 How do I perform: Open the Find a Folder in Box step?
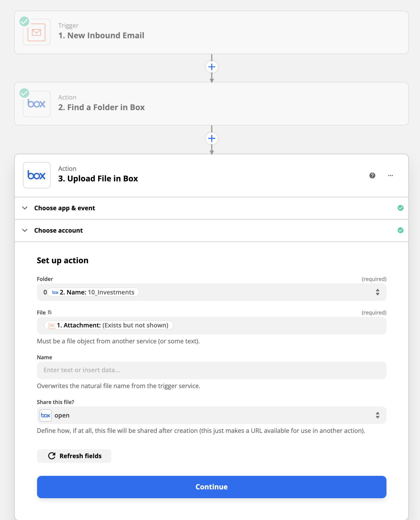click(211, 104)
